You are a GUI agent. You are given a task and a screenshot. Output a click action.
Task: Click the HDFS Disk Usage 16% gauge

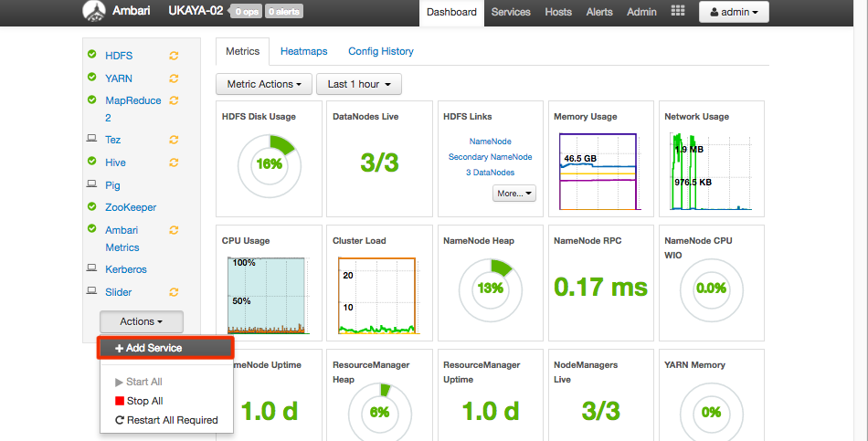tap(269, 164)
